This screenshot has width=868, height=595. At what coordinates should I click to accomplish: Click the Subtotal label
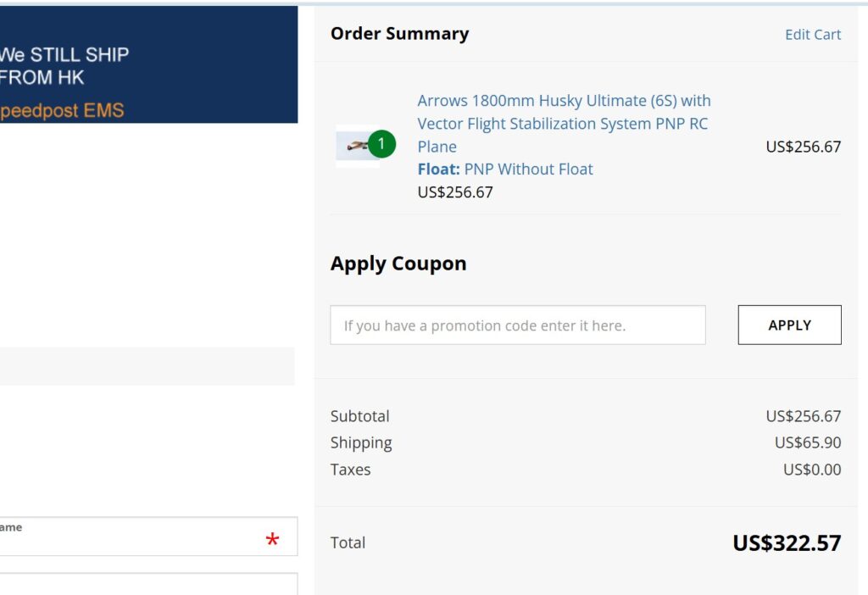360,416
